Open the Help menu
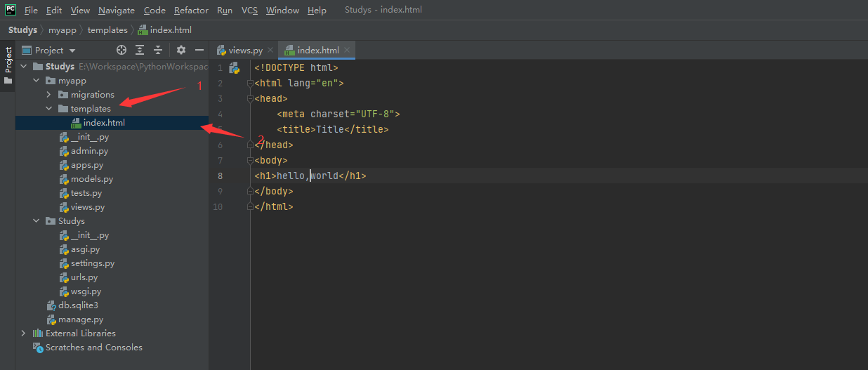 click(317, 11)
